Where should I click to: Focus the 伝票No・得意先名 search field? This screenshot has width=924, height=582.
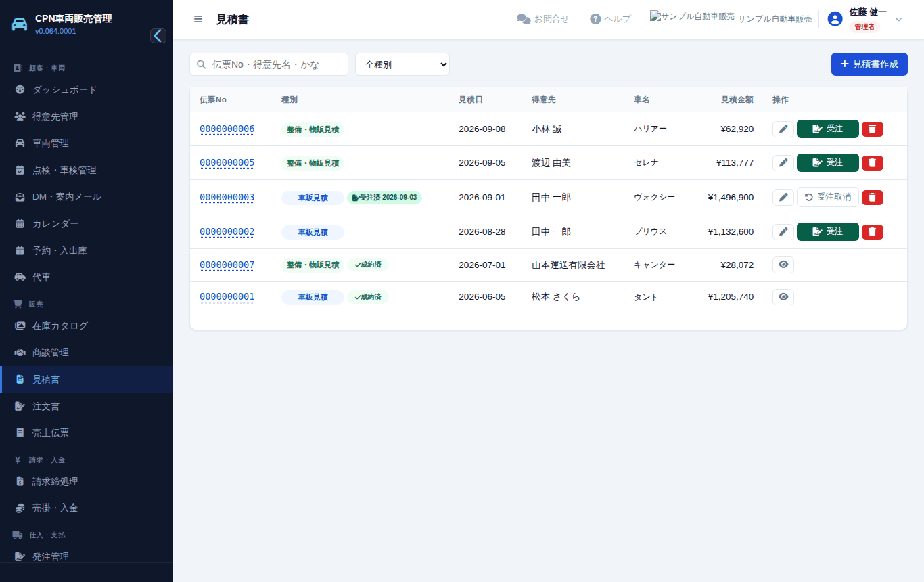pos(269,64)
